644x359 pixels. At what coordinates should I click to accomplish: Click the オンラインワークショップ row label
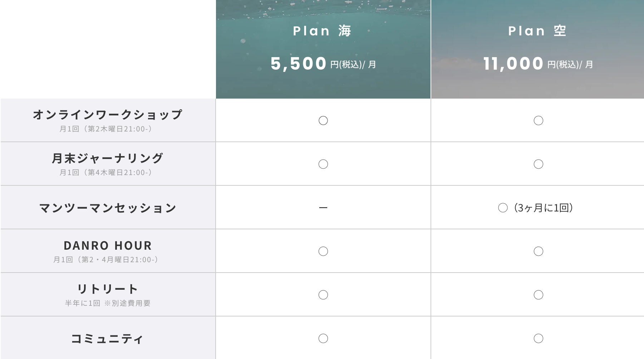[x=107, y=115]
